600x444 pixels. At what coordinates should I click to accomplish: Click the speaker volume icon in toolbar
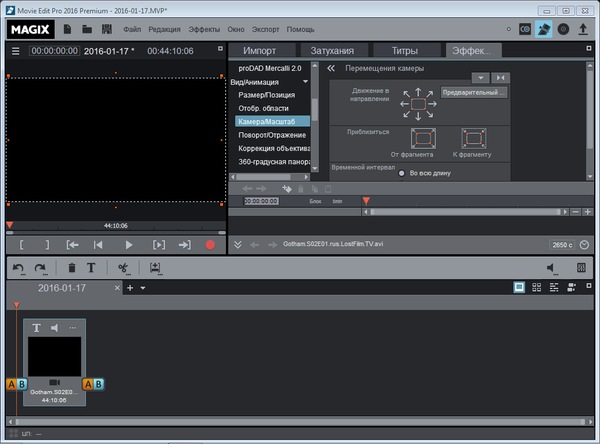pos(551,268)
